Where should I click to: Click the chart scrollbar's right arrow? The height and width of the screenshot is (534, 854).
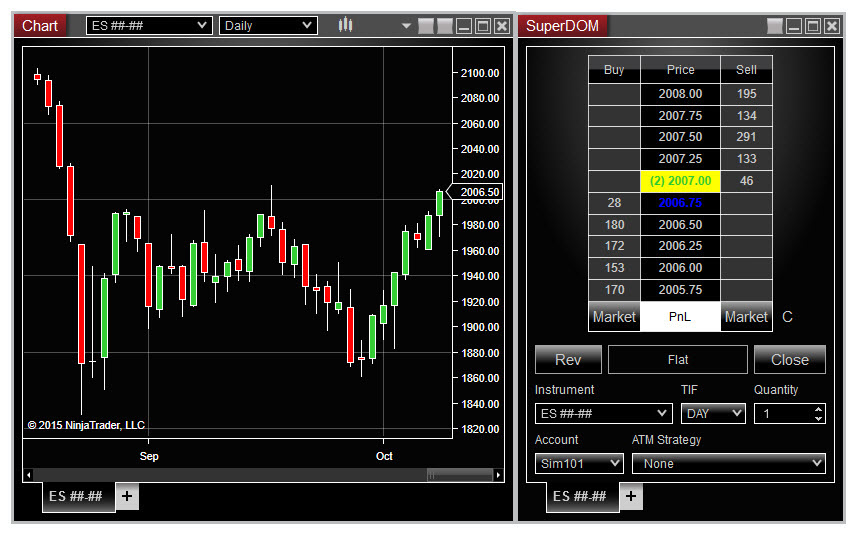point(498,475)
